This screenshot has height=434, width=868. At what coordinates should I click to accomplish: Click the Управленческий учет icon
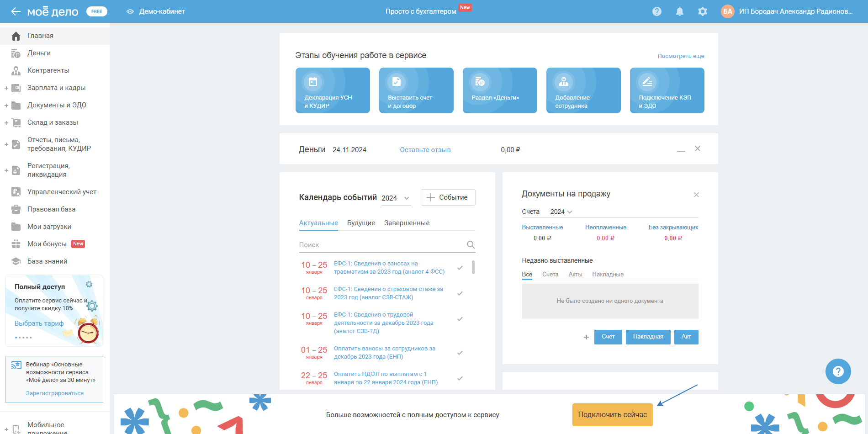16,192
